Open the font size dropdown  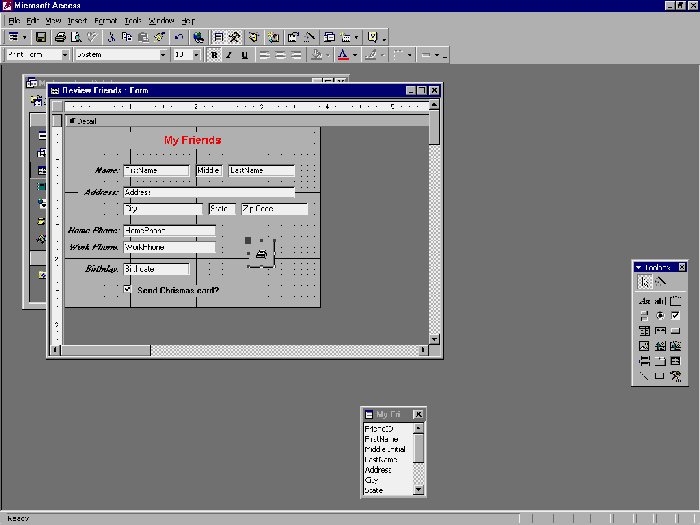point(196,55)
